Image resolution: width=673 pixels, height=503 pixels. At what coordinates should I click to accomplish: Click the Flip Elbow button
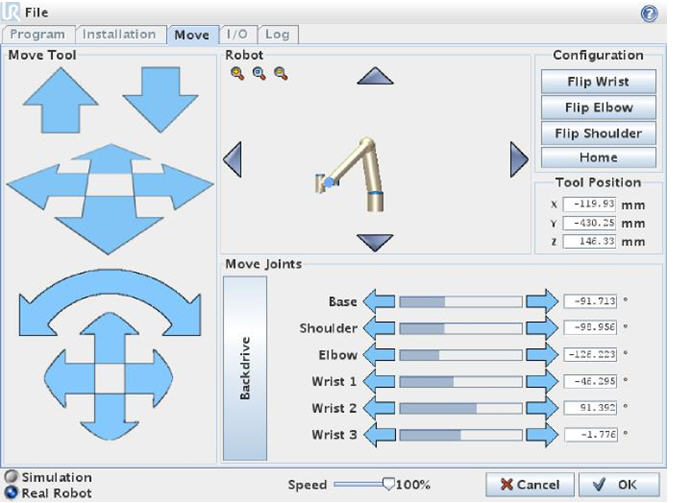click(x=598, y=107)
